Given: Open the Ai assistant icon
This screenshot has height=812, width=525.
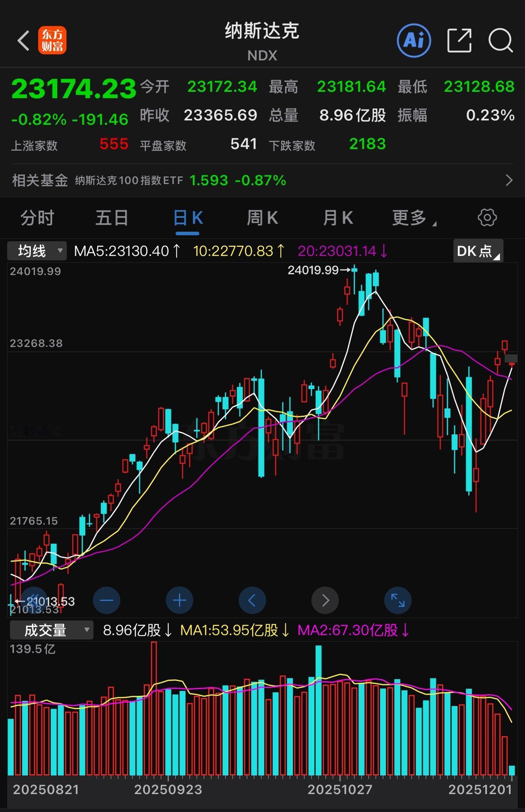Looking at the screenshot, I should [x=414, y=40].
